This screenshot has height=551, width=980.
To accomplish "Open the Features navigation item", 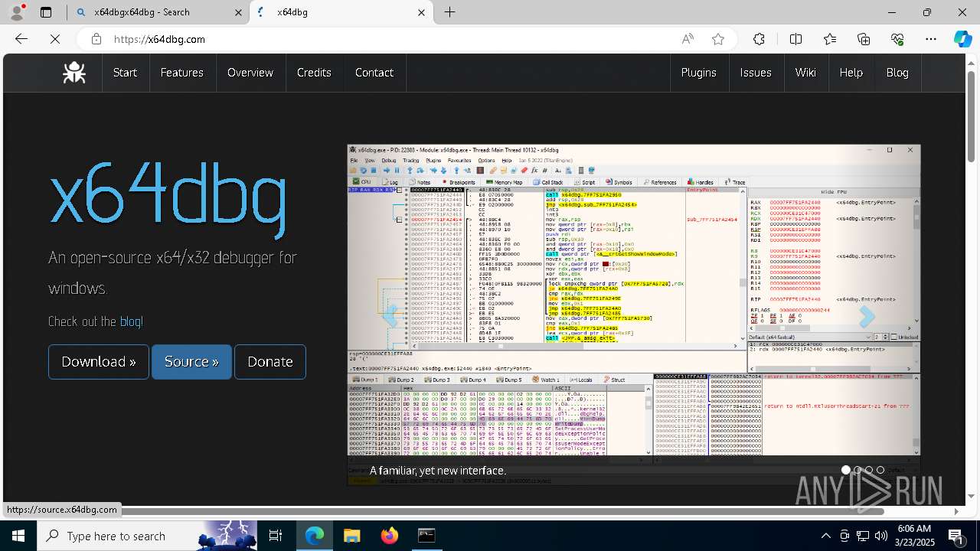I will point(181,73).
